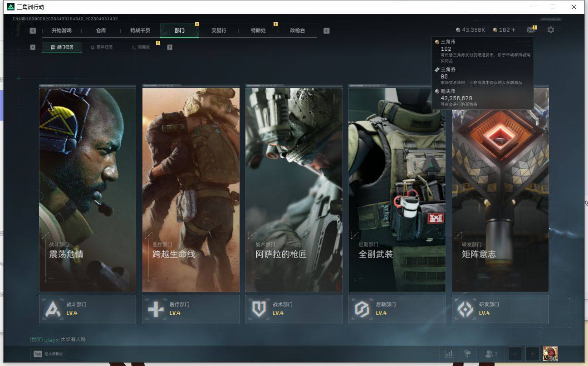Switch to the 开始游戏 tab
The height and width of the screenshot is (366, 588).
pyautogui.click(x=62, y=30)
